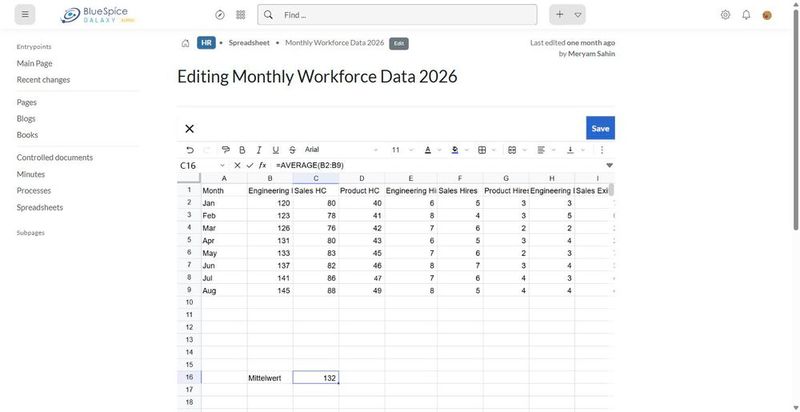Open the user avatar menu
Screen dimensions: 800x412
coord(767,15)
